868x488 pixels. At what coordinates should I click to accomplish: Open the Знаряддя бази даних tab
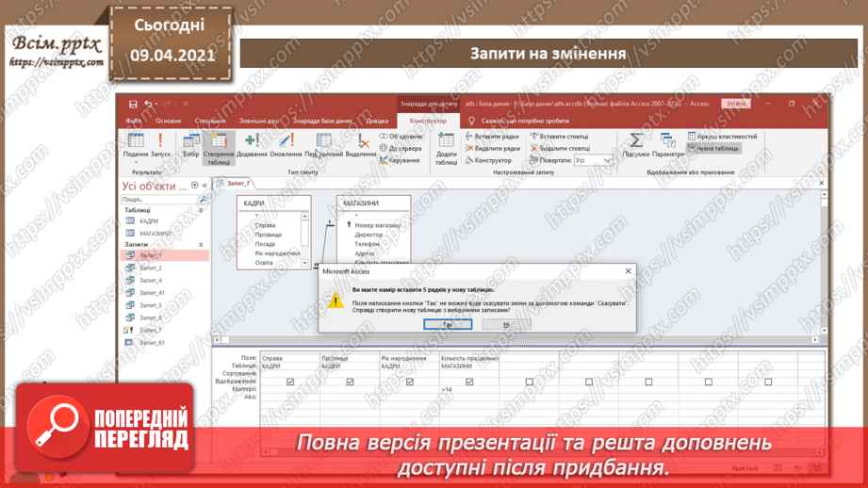coord(322,121)
